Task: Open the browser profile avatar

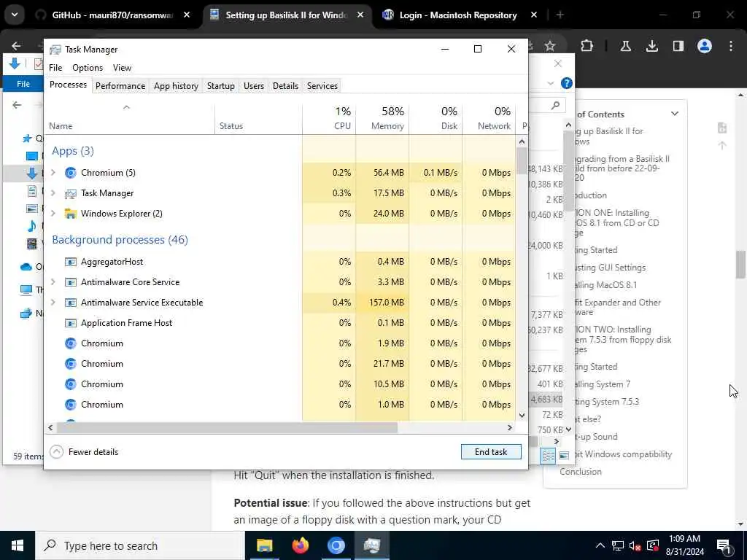Action: (x=705, y=46)
